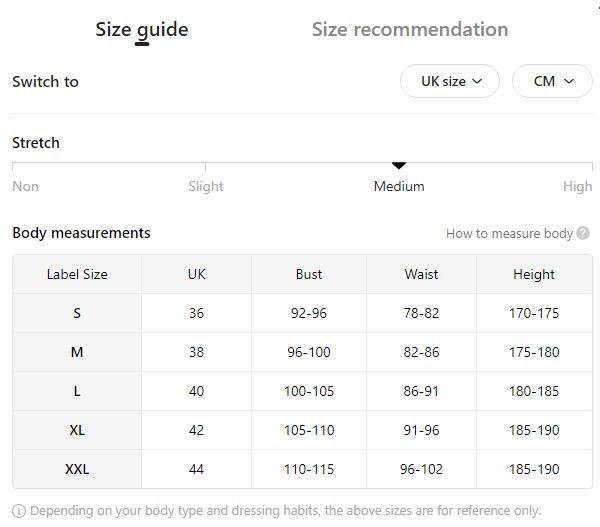This screenshot has height=527, width=600.
Task: Click the Waist column header
Action: [x=421, y=274]
